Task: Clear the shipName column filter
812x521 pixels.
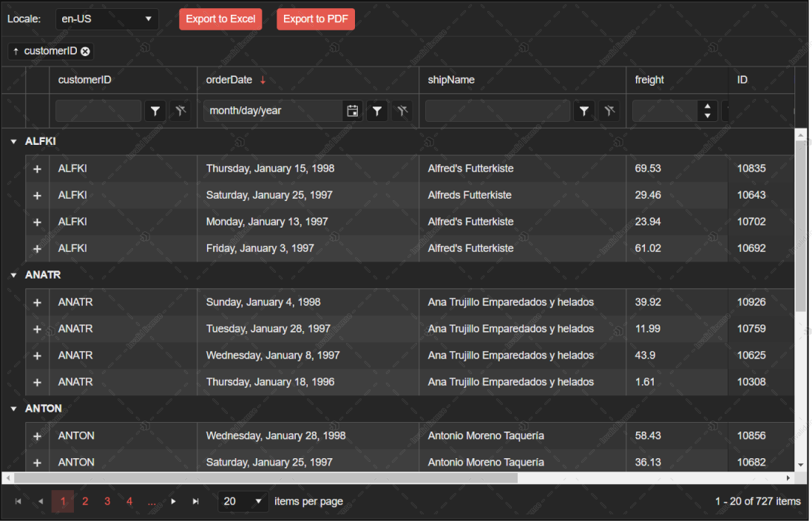Action: pos(609,110)
